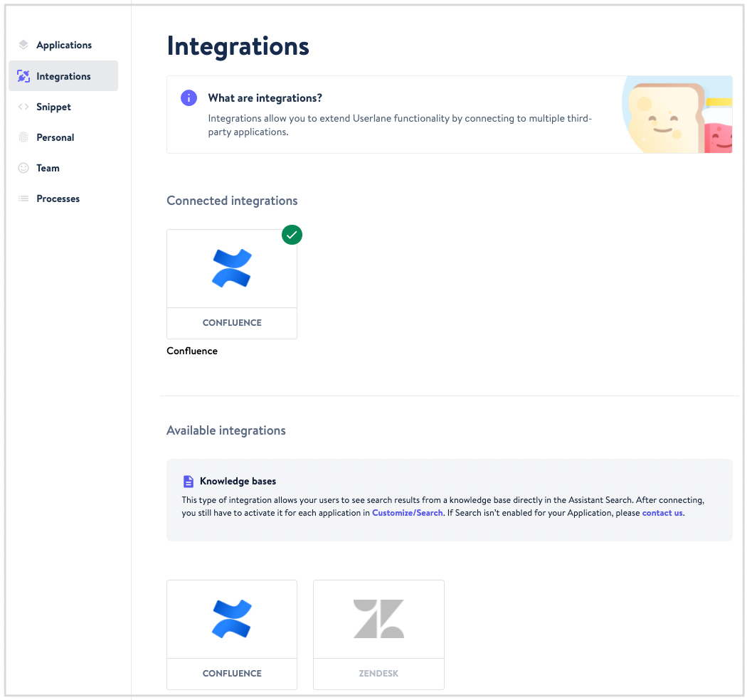Click the Knowledge bases document icon

tap(189, 482)
